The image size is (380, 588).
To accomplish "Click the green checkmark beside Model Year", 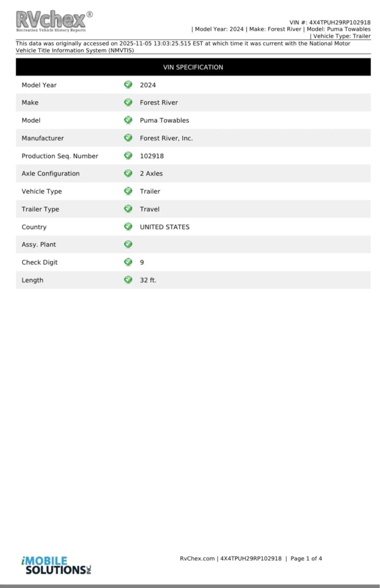I will pos(128,85).
